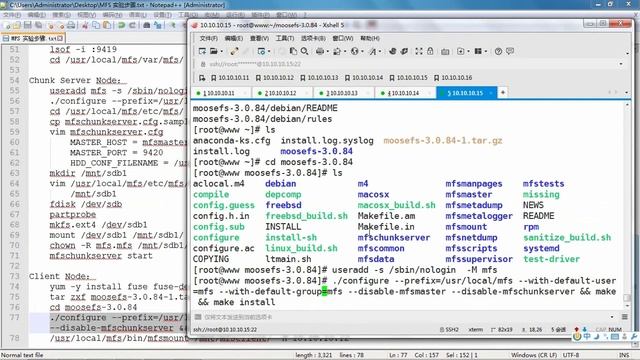Click 'Windows (CR LF)' in Notepad++ status bar

click(x=533, y=355)
